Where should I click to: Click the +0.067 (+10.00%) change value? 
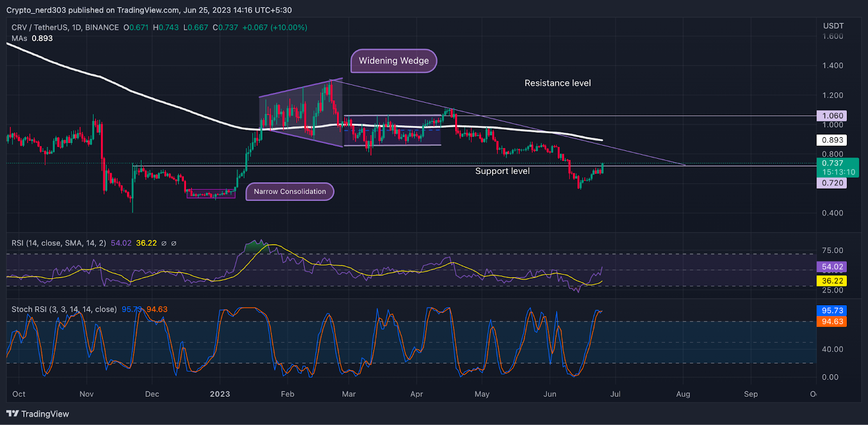click(x=275, y=27)
